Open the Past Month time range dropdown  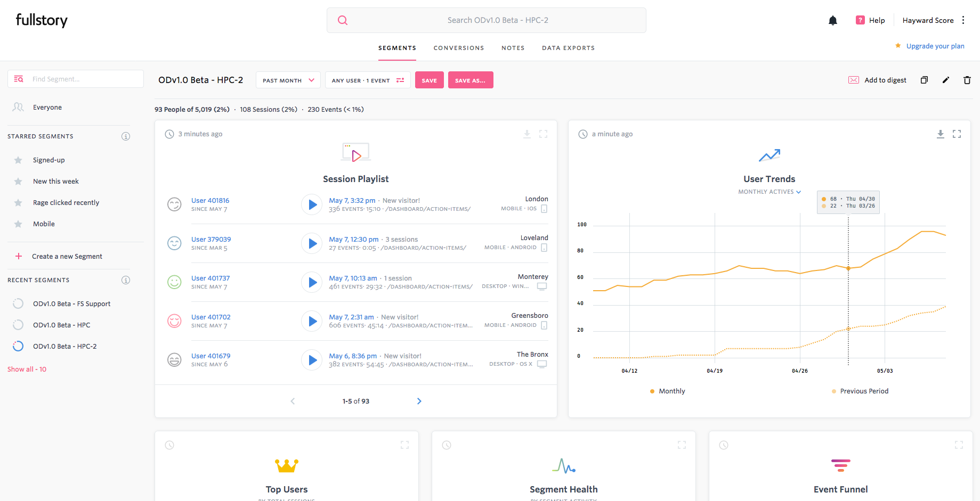coord(288,80)
